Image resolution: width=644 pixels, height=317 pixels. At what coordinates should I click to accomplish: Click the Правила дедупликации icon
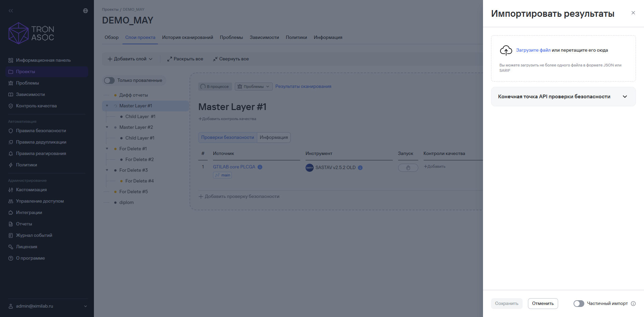(x=11, y=142)
